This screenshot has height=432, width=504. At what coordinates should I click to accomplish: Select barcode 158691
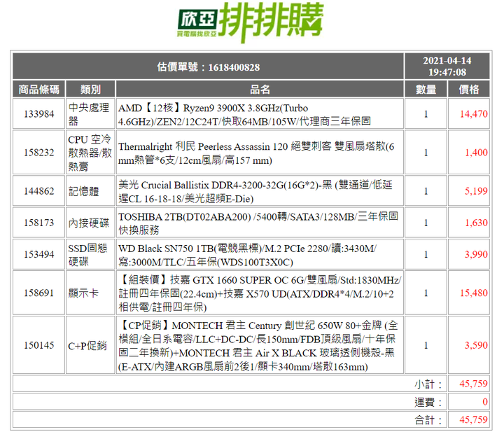39,293
